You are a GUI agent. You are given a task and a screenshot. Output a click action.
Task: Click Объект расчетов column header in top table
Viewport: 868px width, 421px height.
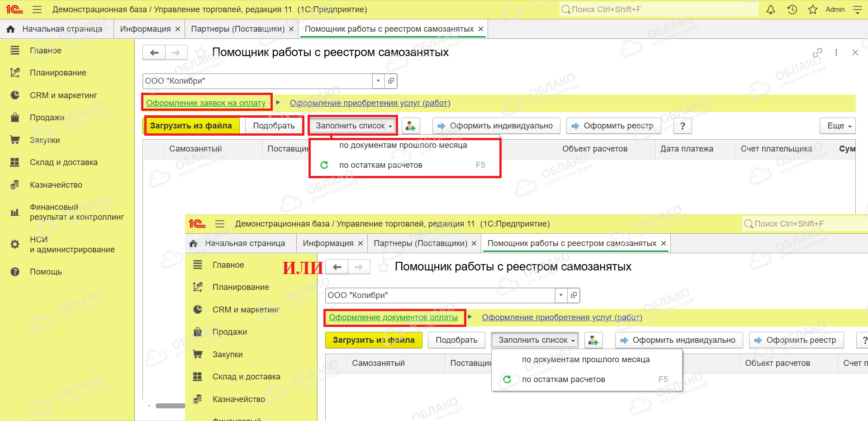click(606, 149)
